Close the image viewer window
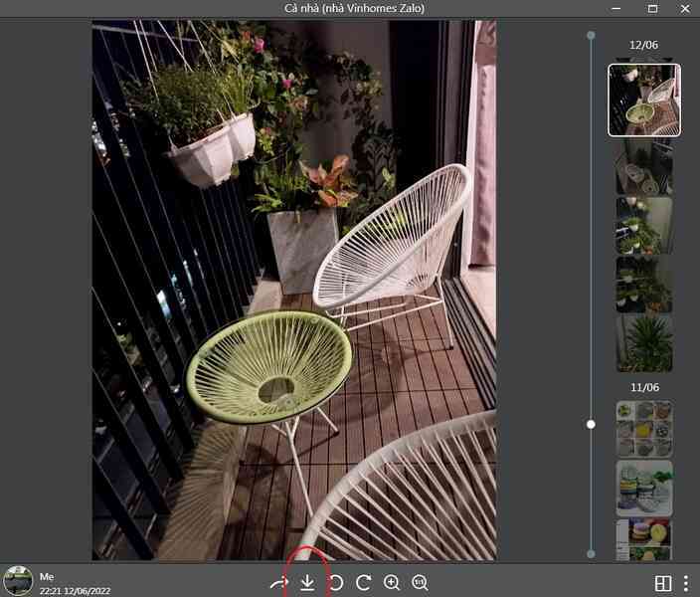 pyautogui.click(x=685, y=9)
